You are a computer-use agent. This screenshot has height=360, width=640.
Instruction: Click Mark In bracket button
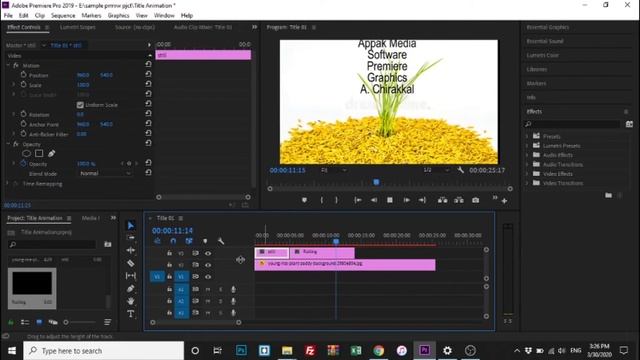[322, 200]
